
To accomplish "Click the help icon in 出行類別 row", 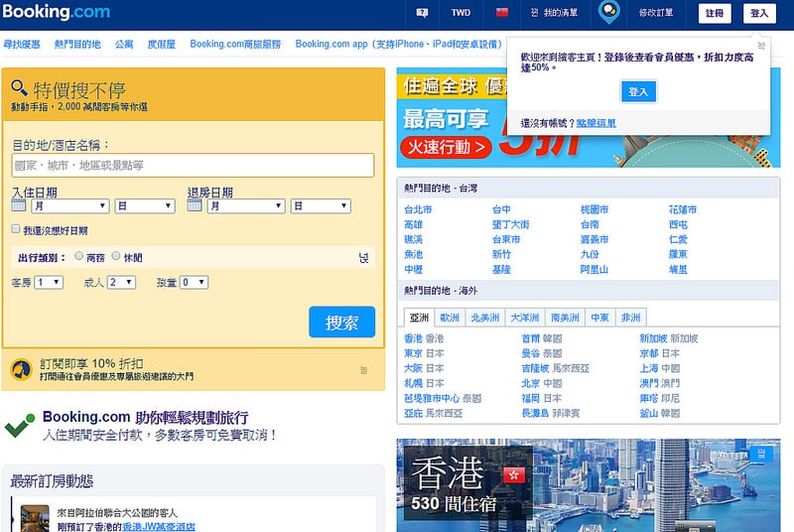I will pos(363,258).
